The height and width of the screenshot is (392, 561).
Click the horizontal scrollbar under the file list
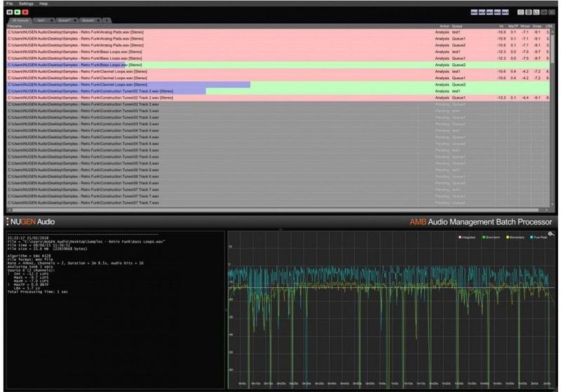click(276, 210)
